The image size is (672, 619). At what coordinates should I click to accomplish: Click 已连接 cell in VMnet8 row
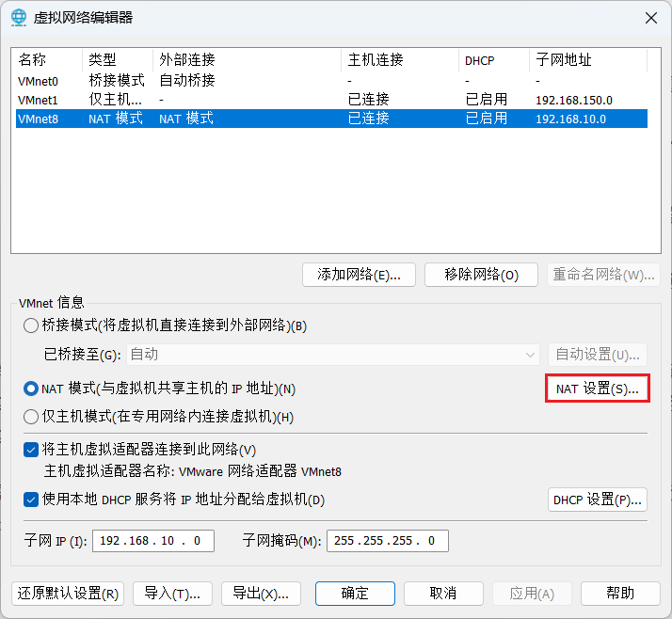click(368, 119)
